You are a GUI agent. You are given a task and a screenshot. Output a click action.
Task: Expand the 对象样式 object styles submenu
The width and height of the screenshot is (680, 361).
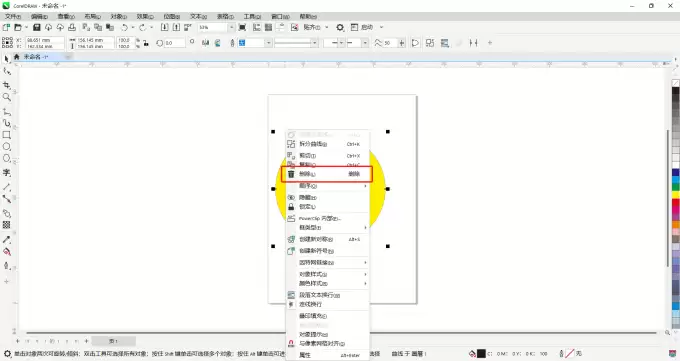coord(327,274)
